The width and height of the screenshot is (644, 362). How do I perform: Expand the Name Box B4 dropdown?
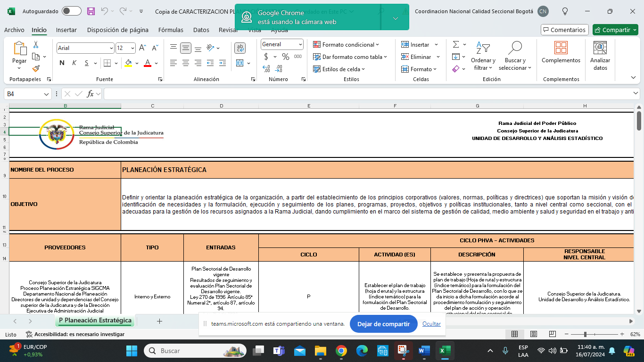point(46,94)
